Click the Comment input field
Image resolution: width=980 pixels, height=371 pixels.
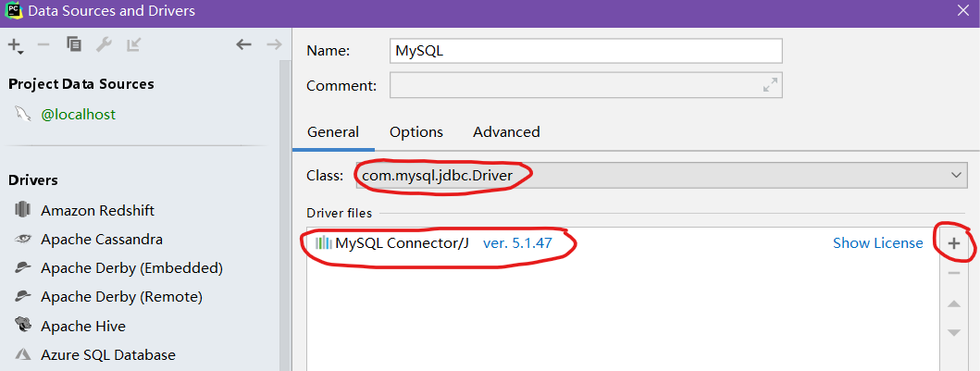pos(586,85)
